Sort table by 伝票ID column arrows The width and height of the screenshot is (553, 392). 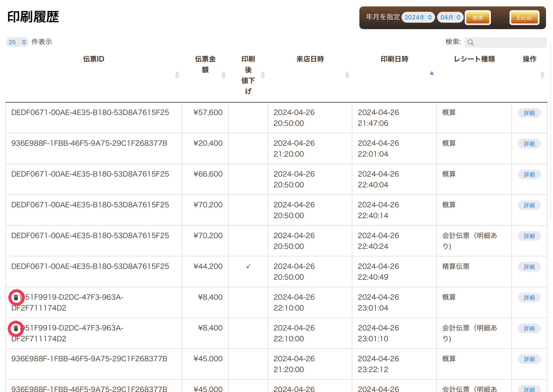tap(177, 75)
